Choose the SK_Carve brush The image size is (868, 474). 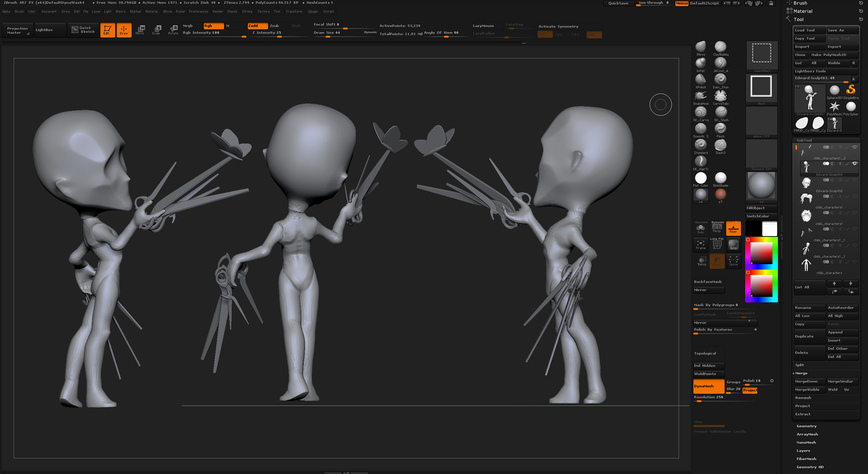701,113
